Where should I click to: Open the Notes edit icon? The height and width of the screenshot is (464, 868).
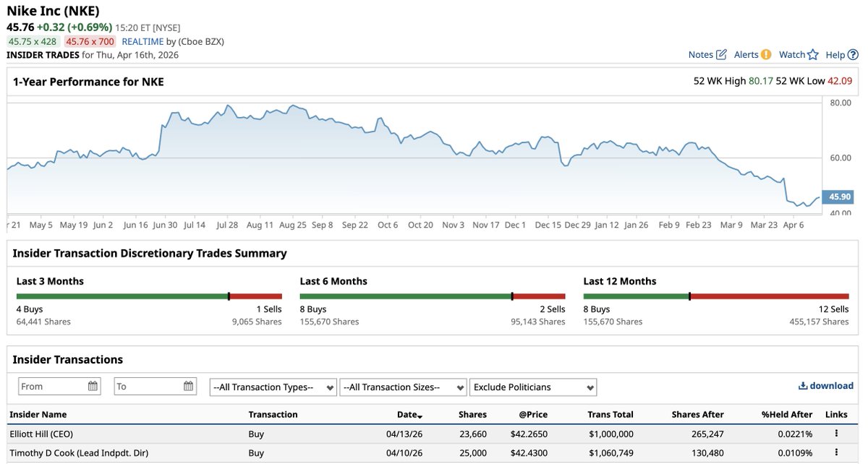point(721,55)
